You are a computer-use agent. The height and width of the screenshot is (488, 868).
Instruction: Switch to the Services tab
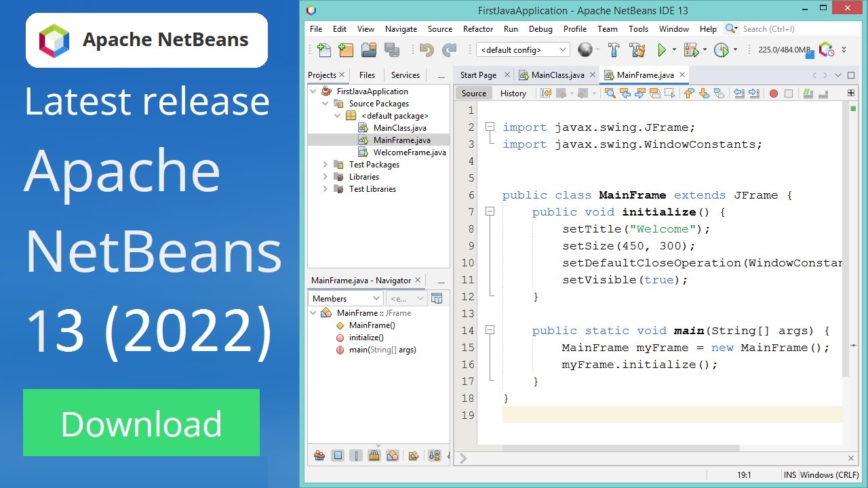(406, 75)
